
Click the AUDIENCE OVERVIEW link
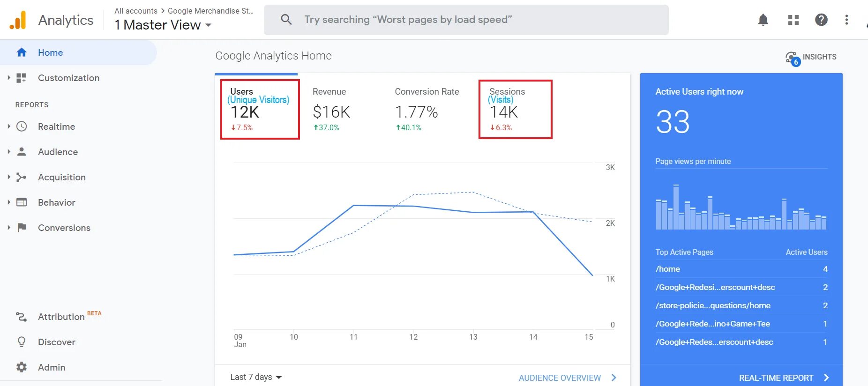pyautogui.click(x=560, y=378)
